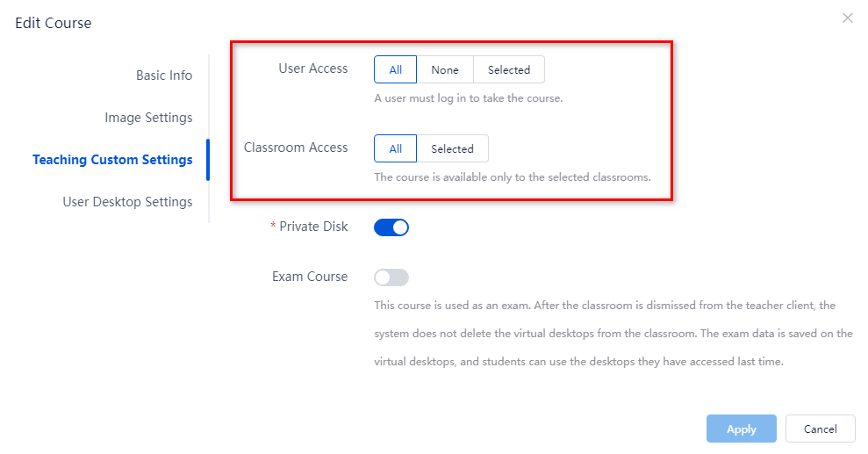Click the Private Disk field label

click(x=313, y=227)
